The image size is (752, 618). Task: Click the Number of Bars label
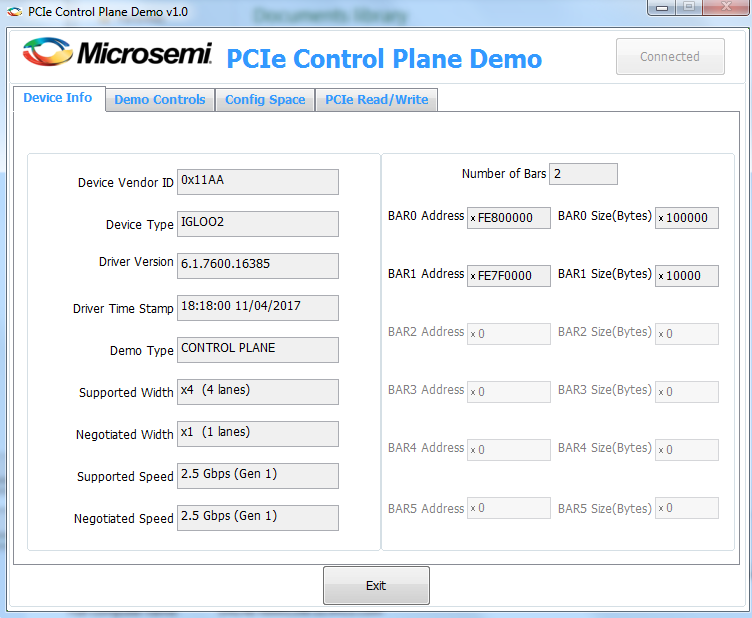[504, 174]
